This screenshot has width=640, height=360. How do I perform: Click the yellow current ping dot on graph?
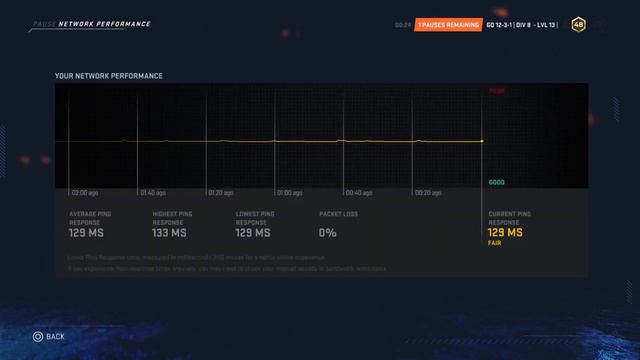coord(482,141)
